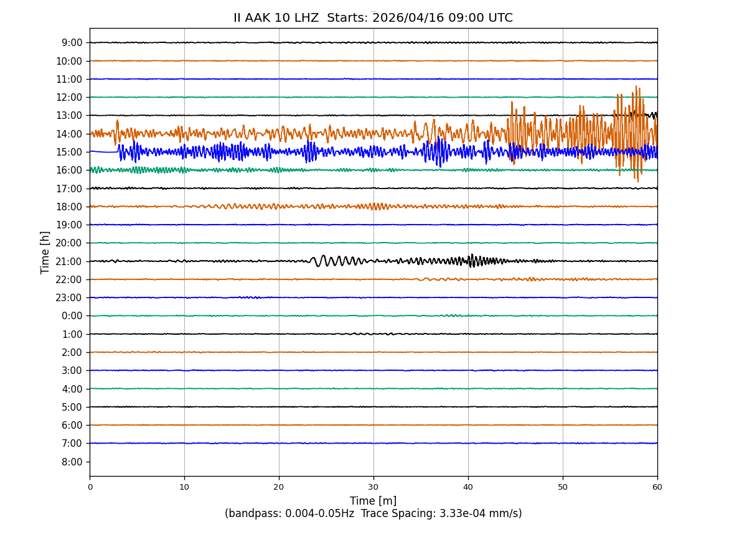The width and height of the screenshot is (747, 560).
Task: Click the 0:00 midnight tick label
Action: (72, 316)
